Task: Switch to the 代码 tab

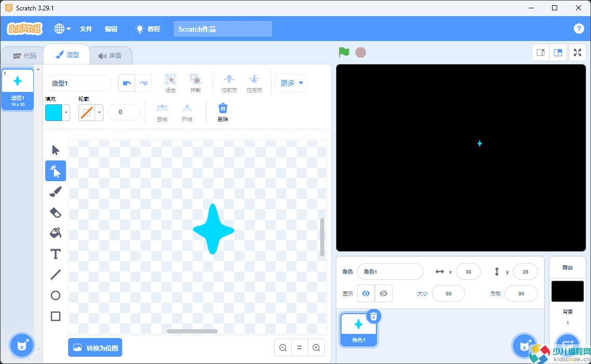Action: [24, 56]
